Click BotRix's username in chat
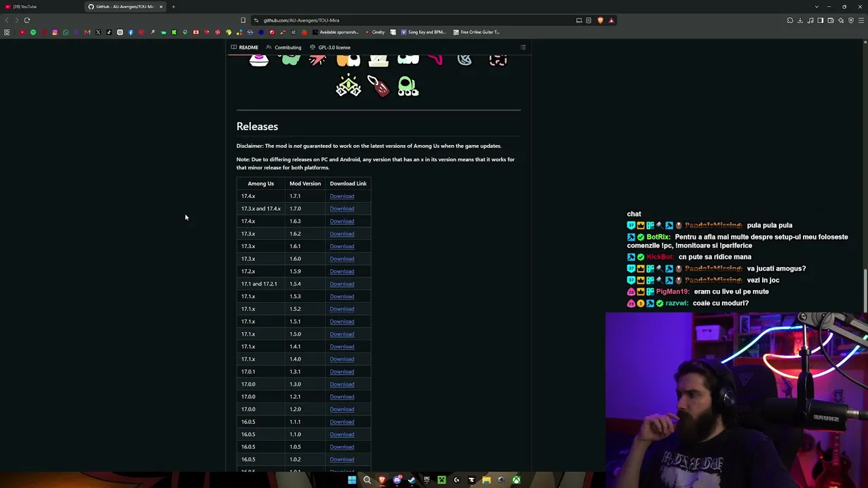This screenshot has width=868, height=488. coord(658,237)
